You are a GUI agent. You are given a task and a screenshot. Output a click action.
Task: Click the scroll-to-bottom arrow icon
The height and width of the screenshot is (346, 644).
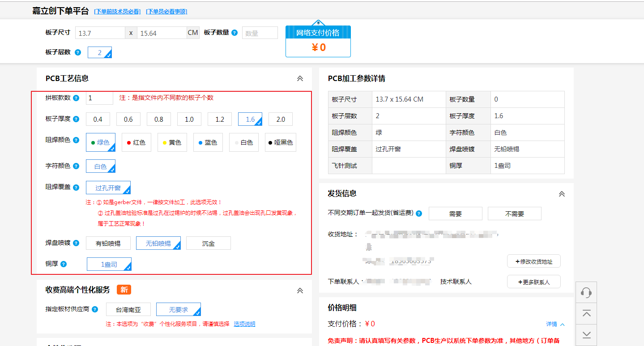click(x=586, y=335)
